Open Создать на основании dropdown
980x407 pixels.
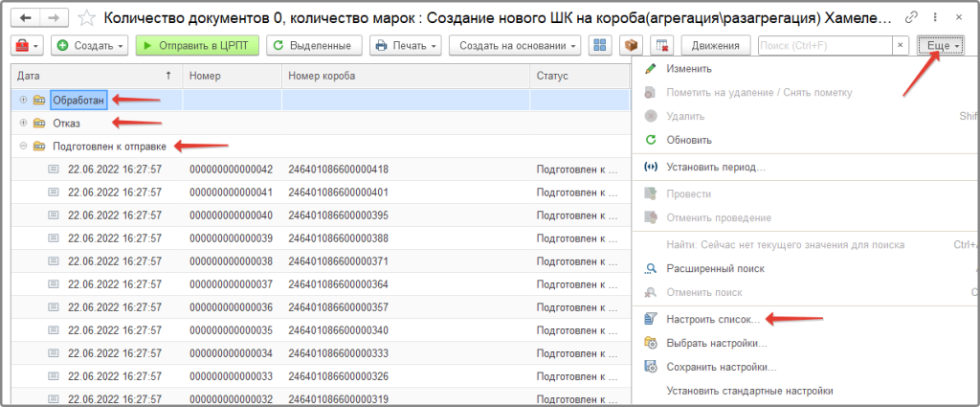pyautogui.click(x=515, y=46)
